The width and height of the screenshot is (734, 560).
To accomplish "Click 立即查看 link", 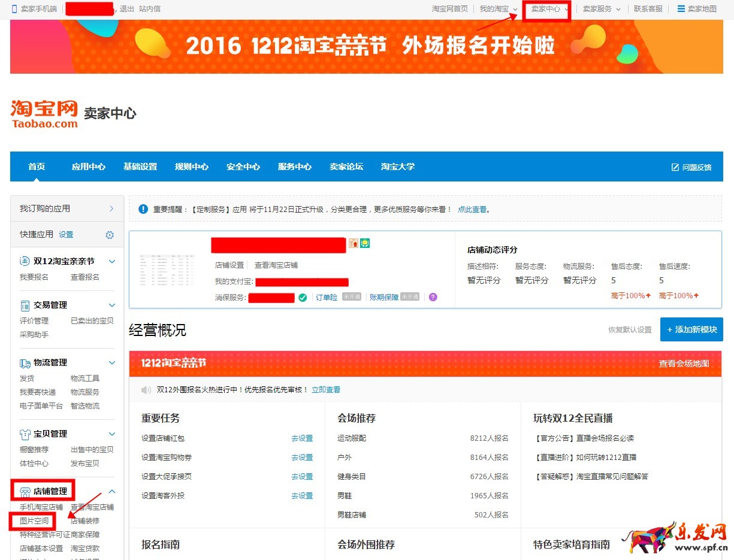I will pyautogui.click(x=326, y=390).
